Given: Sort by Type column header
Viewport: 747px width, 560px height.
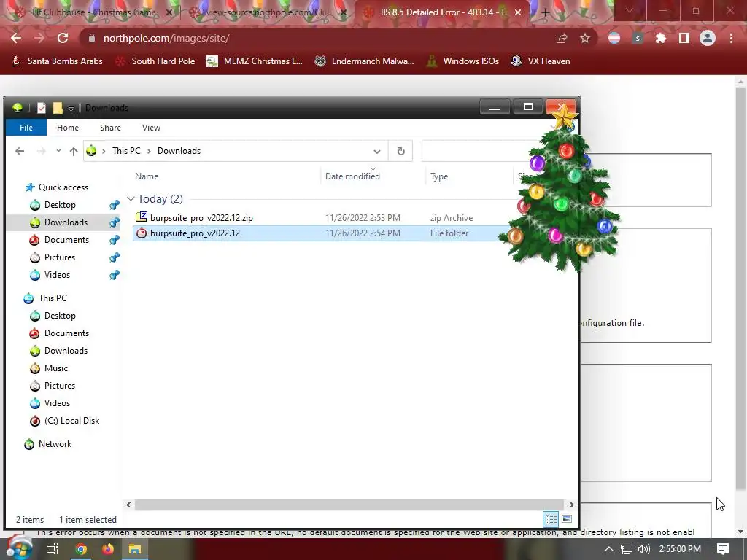Looking at the screenshot, I should (x=439, y=176).
